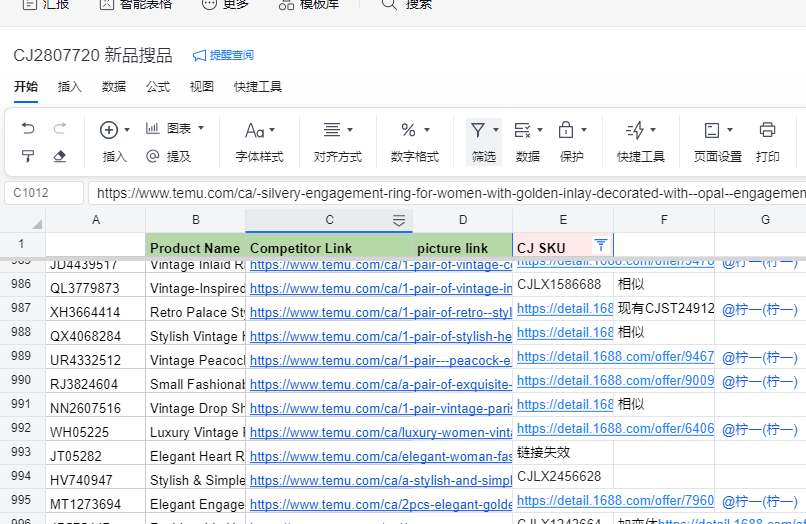Viewport: 806px width, 524px height.
Task: Click the cell reference box showing C1012
Action: 45,193
